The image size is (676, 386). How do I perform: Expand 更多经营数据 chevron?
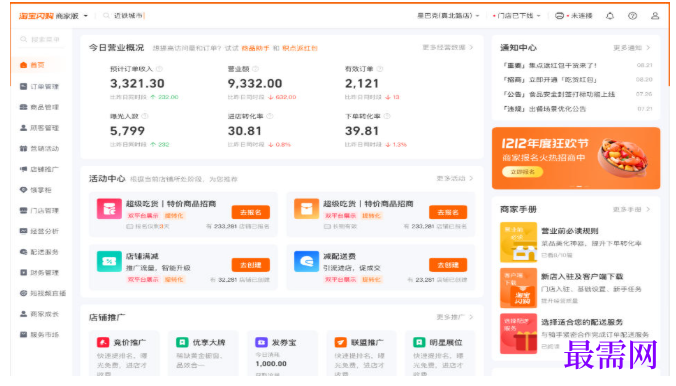point(471,47)
